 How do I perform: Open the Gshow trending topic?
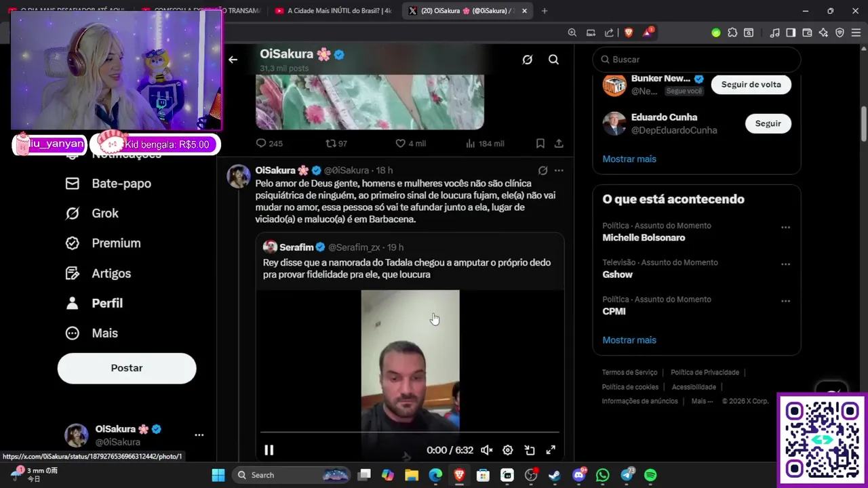(617, 274)
